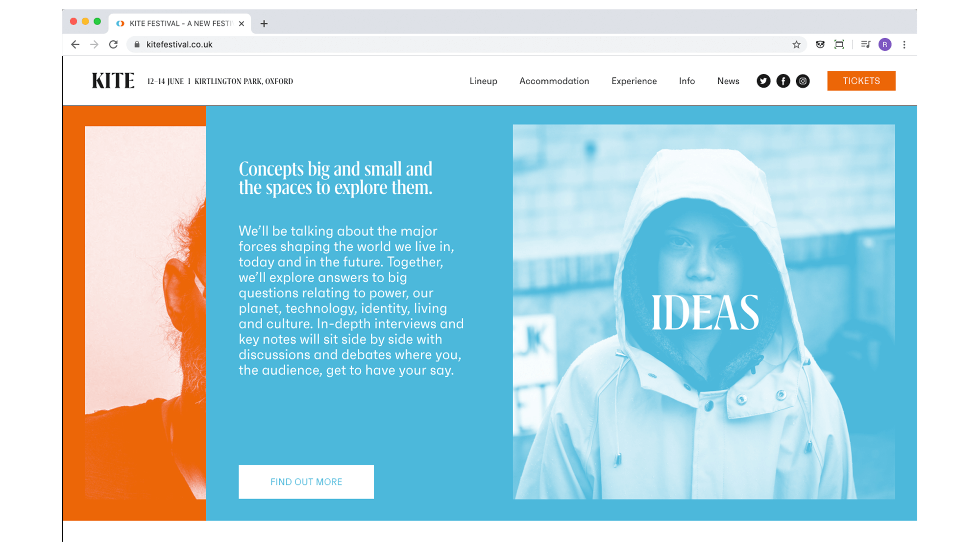The image size is (980, 551).
Task: Reload the page
Action: pyautogui.click(x=113, y=45)
